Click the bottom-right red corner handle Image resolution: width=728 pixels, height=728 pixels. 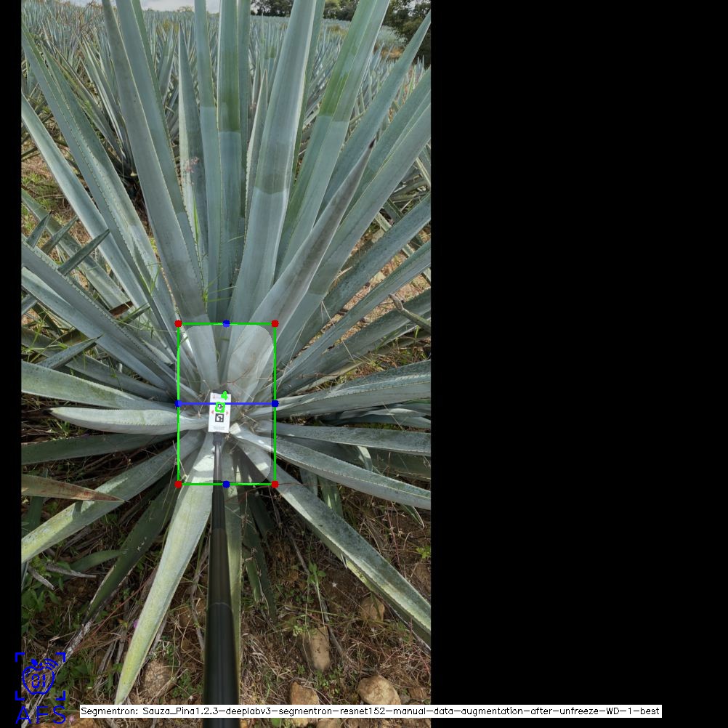275,485
